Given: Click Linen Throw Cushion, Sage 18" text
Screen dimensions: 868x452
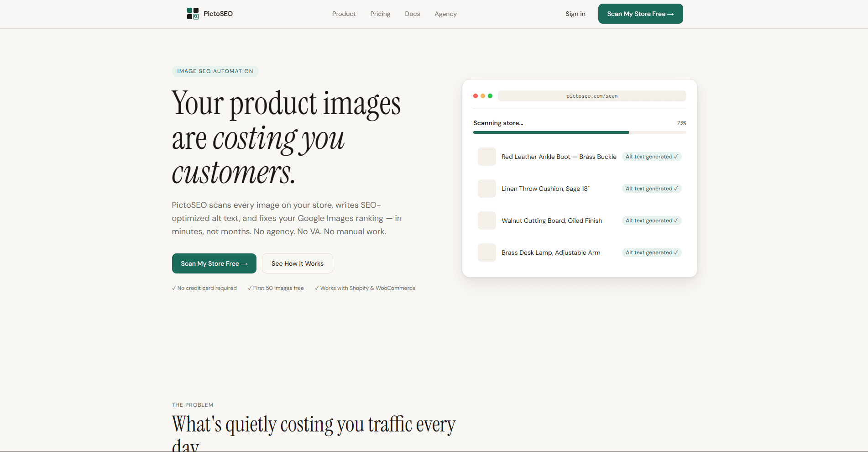Looking at the screenshot, I should coord(546,189).
